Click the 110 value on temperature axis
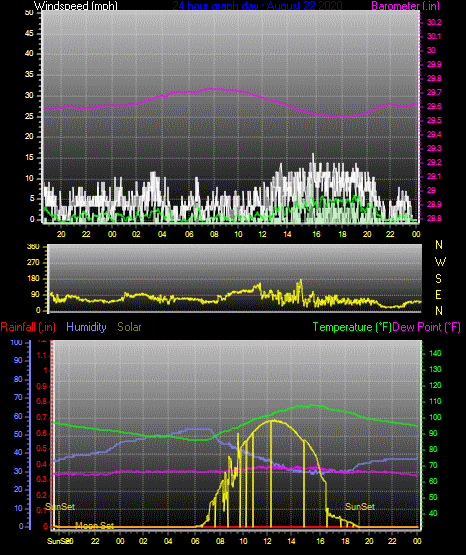 point(435,401)
